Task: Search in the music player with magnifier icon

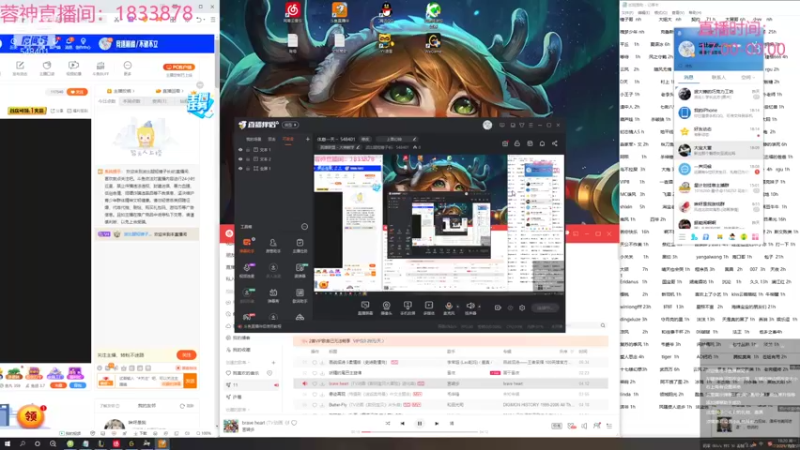Action: [603, 326]
